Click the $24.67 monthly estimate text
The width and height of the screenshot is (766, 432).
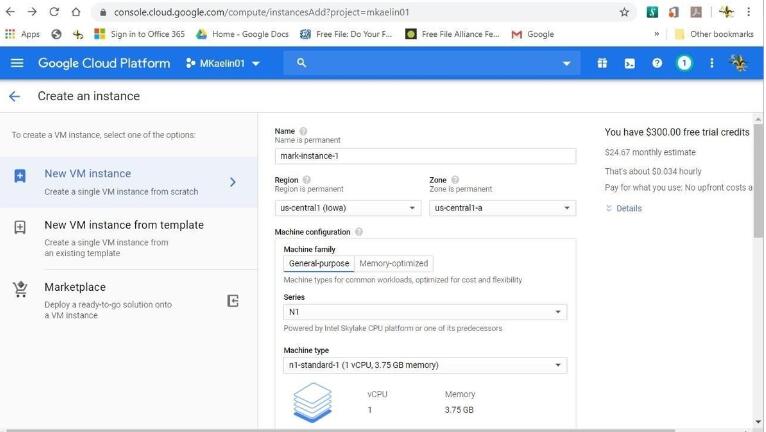point(650,152)
